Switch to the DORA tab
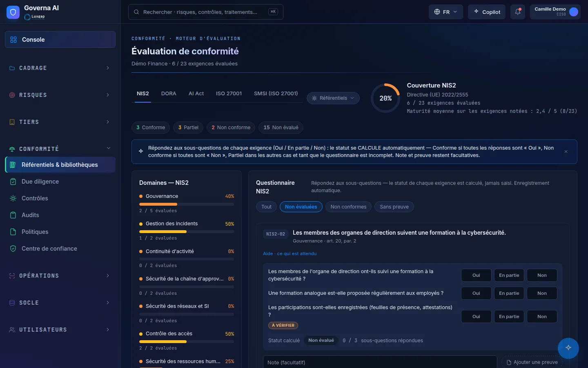Screen dimensions: 588x368 pyautogui.click(x=169, y=94)
